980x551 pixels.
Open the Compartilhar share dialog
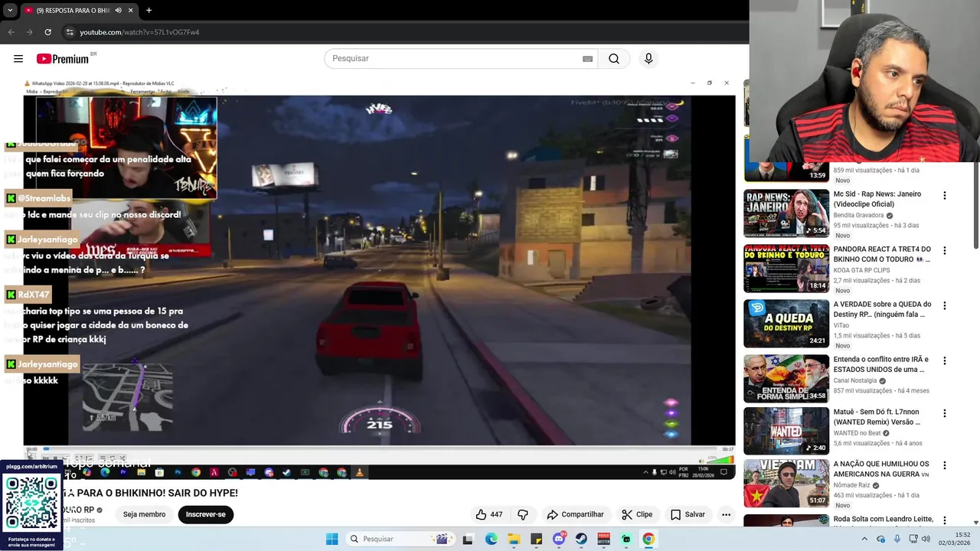tap(575, 514)
